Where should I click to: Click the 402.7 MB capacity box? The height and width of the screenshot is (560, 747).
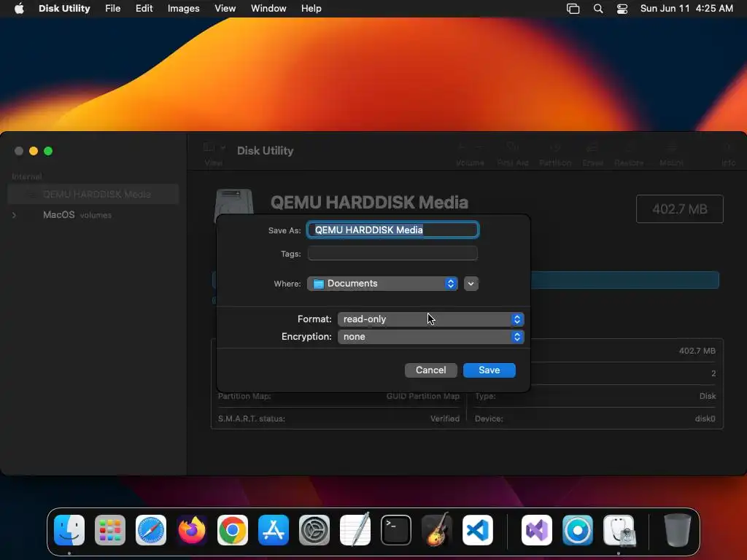click(680, 209)
